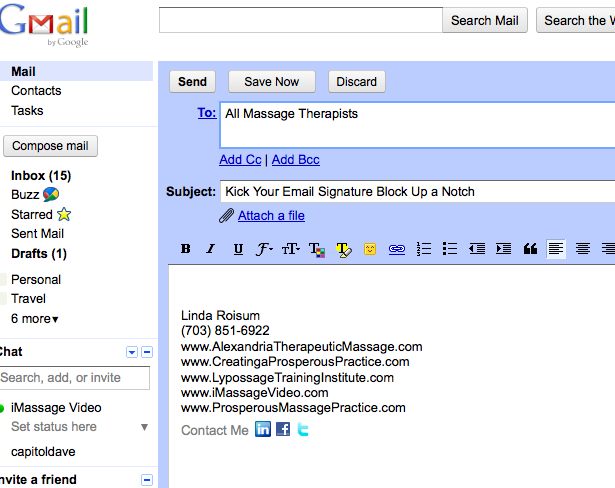The width and height of the screenshot is (615, 488).
Task: Toggle italic formatting in compose toolbar
Action: 211,249
